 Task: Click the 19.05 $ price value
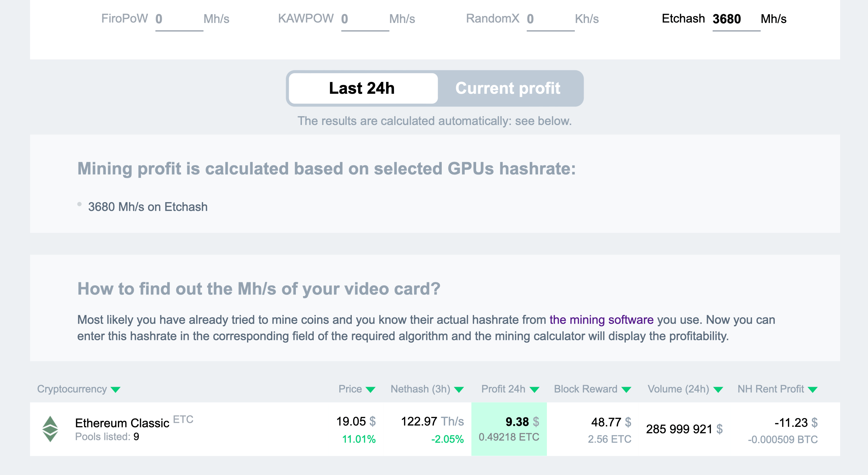[356, 421]
